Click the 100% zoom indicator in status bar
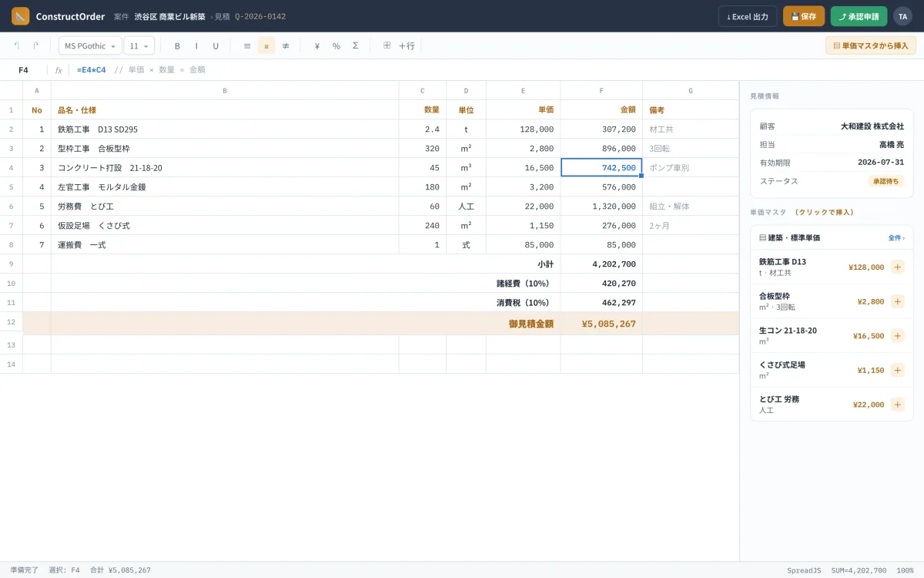Screen dimensions: 924x578 tap(905, 570)
